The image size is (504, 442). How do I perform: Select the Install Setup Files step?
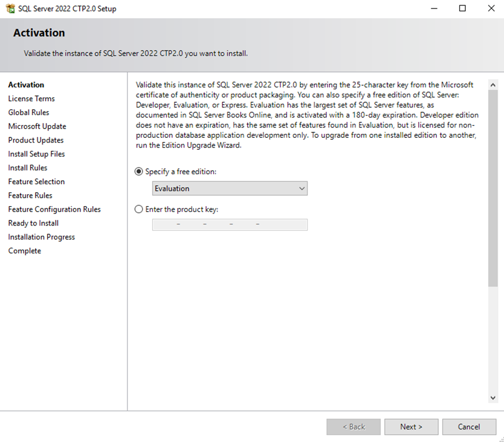(x=37, y=154)
